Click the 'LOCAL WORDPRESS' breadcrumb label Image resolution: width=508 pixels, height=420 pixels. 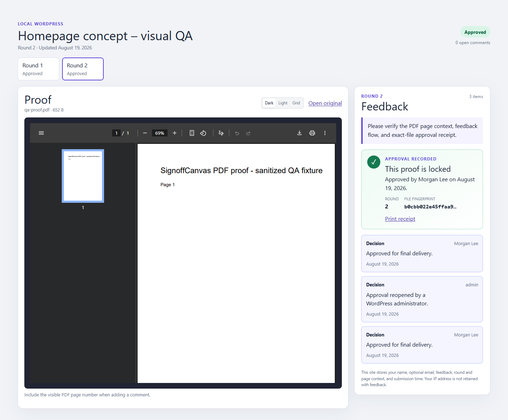pyautogui.click(x=41, y=24)
